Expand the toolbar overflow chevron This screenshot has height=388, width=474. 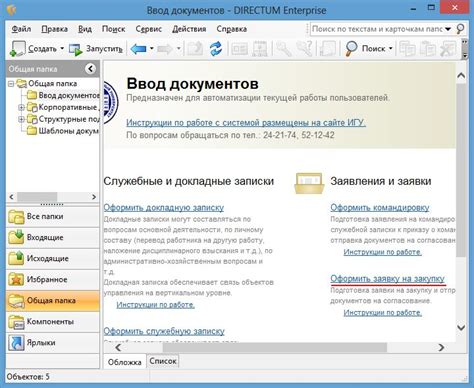click(x=465, y=49)
